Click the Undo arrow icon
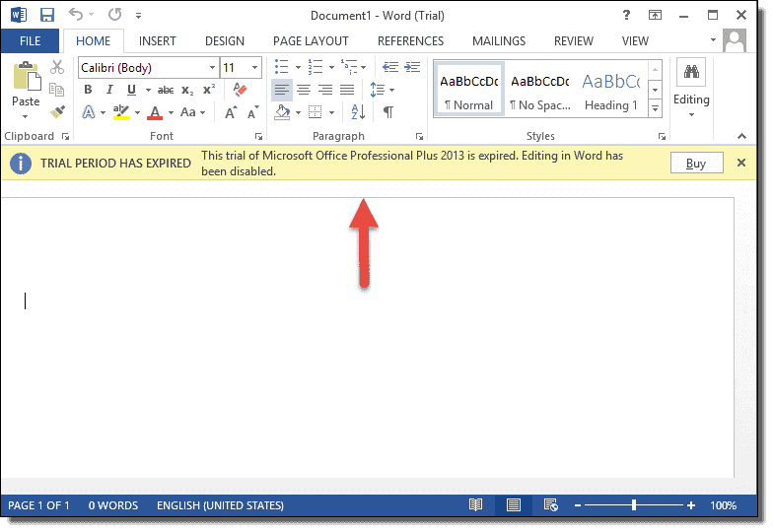Screen dimensions: 773x532 (x=76, y=14)
